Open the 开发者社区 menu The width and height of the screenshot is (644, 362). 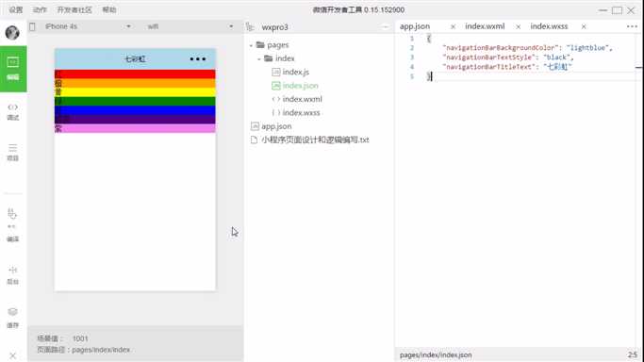tap(74, 9)
